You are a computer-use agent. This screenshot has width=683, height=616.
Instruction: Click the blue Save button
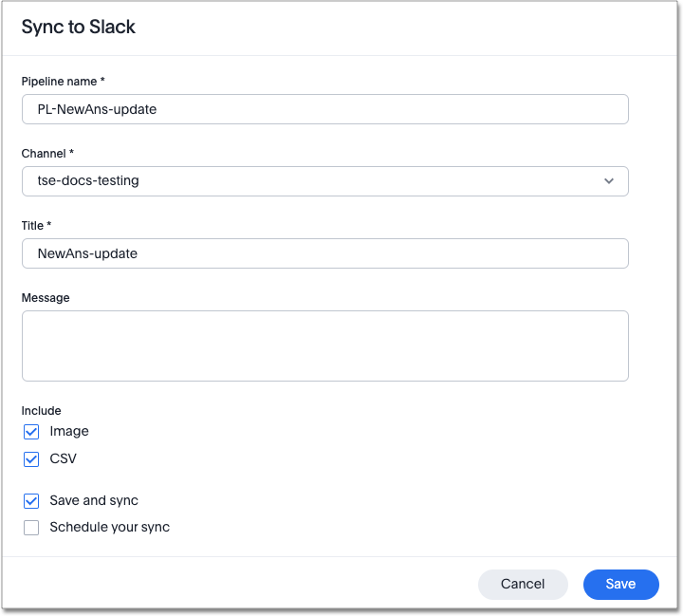[620, 585]
